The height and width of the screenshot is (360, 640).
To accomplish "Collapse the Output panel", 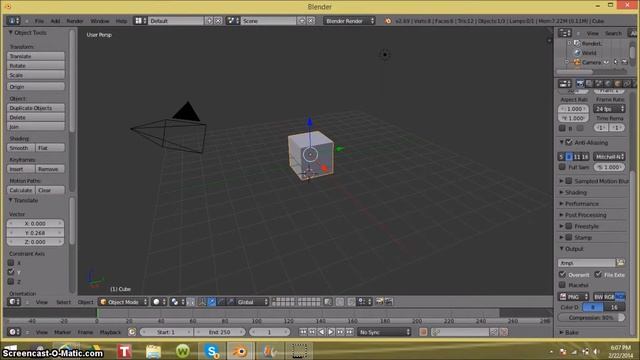I will [574, 249].
